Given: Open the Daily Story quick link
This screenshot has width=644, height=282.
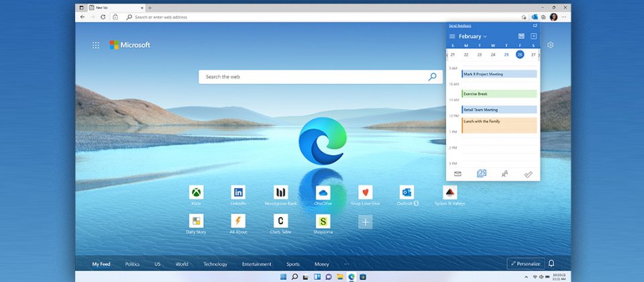Looking at the screenshot, I should point(197,221).
